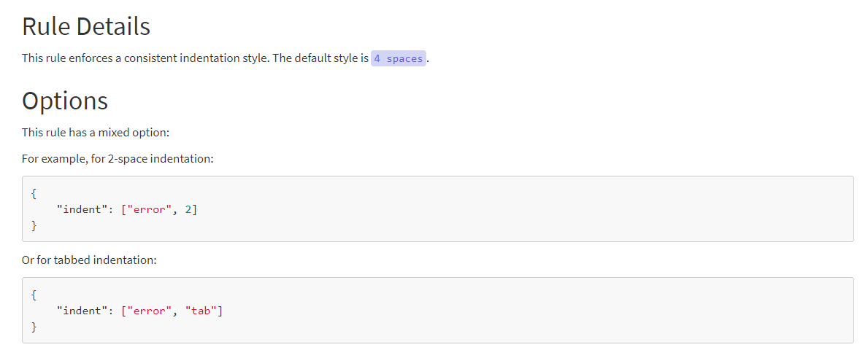The image size is (868, 350).
Task: Click the "error" string in the tab example
Action: 150,311
